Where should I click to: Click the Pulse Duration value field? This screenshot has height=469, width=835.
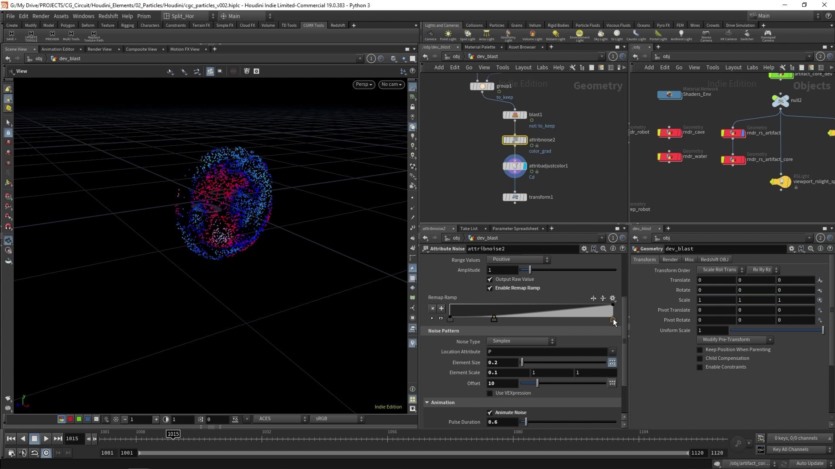(x=502, y=422)
